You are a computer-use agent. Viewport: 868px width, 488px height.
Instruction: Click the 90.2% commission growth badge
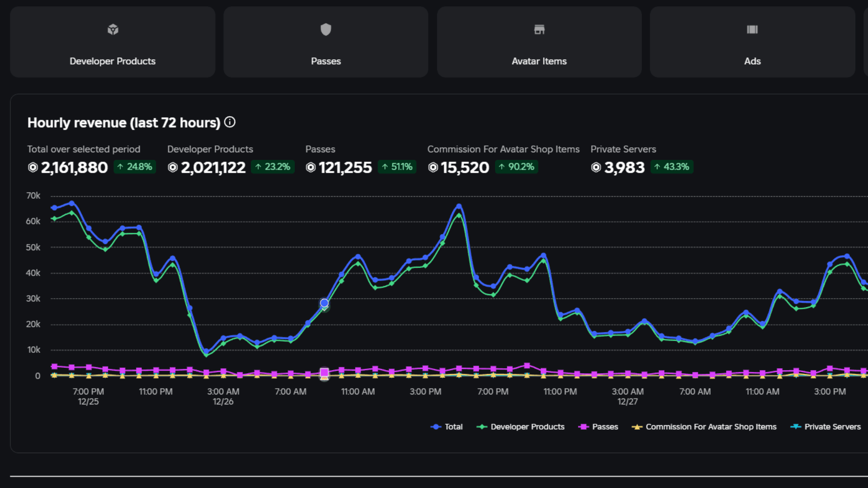coord(516,167)
